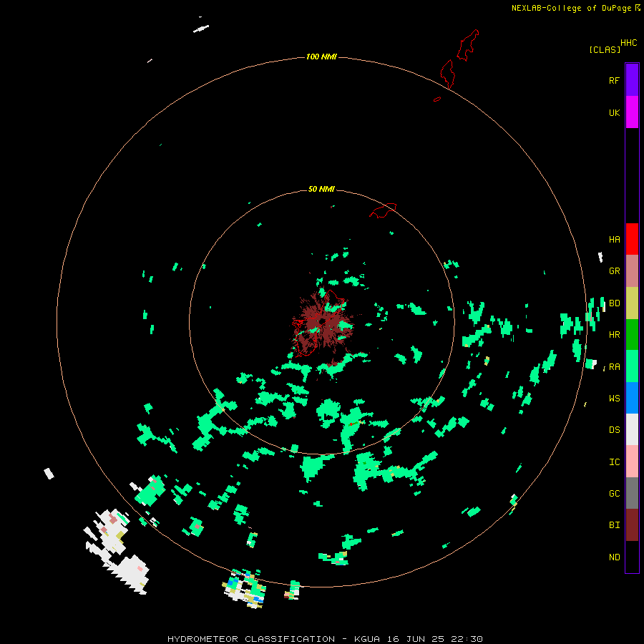644x644 pixels.
Task: Click the 100 NMI range ring label
Action: tap(321, 57)
